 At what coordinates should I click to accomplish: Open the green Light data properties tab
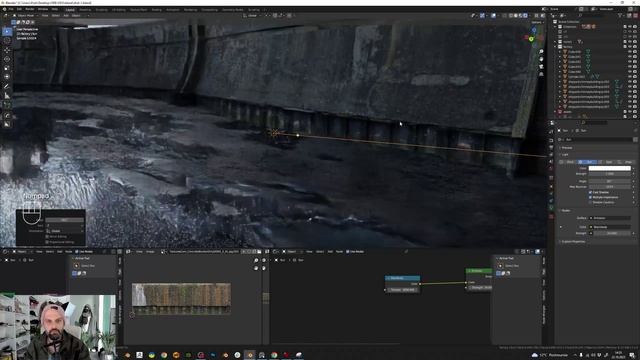551,208
